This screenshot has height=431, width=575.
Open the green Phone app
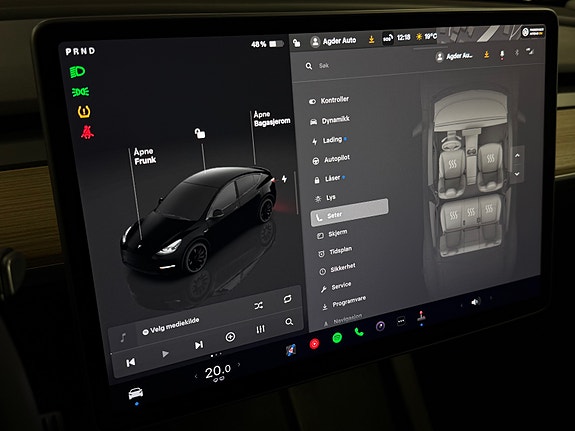359,332
